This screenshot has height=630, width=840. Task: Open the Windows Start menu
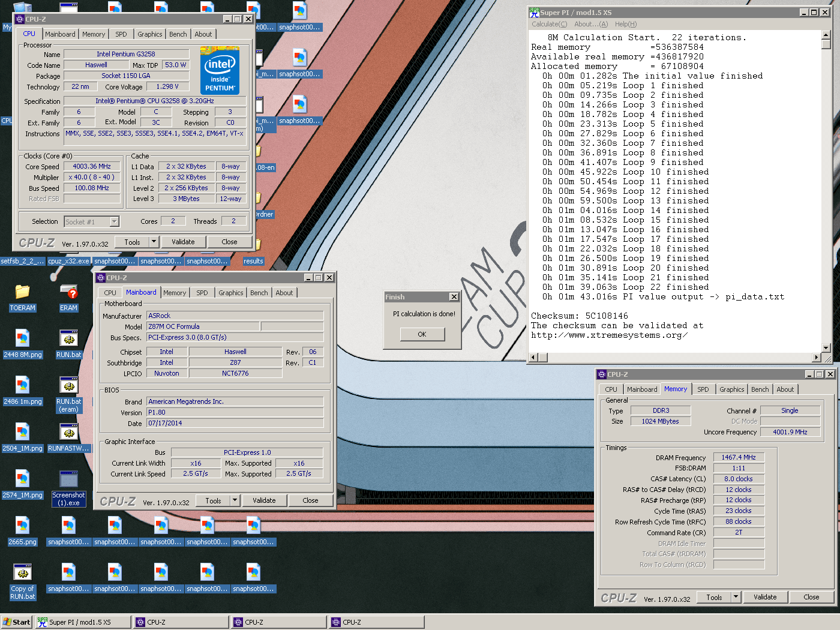[16, 622]
